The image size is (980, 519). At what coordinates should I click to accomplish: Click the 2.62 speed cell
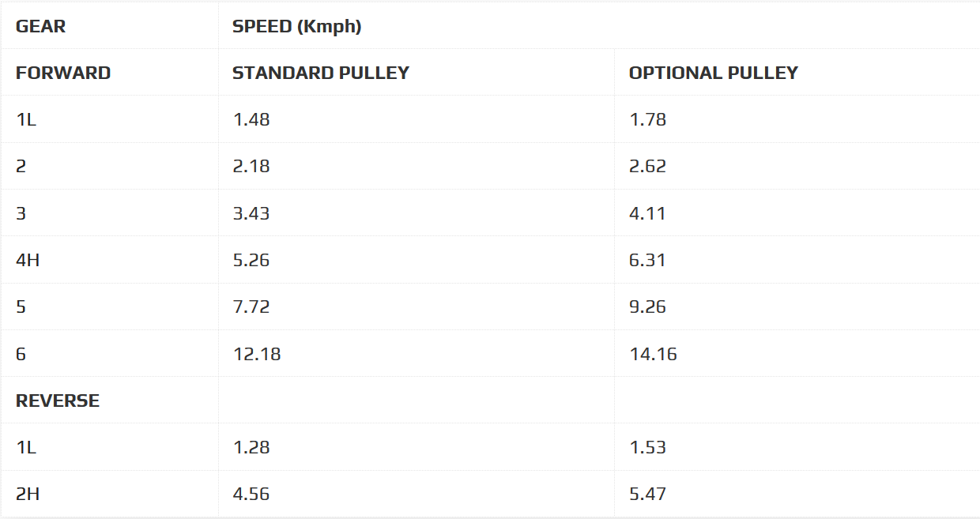coord(647,166)
